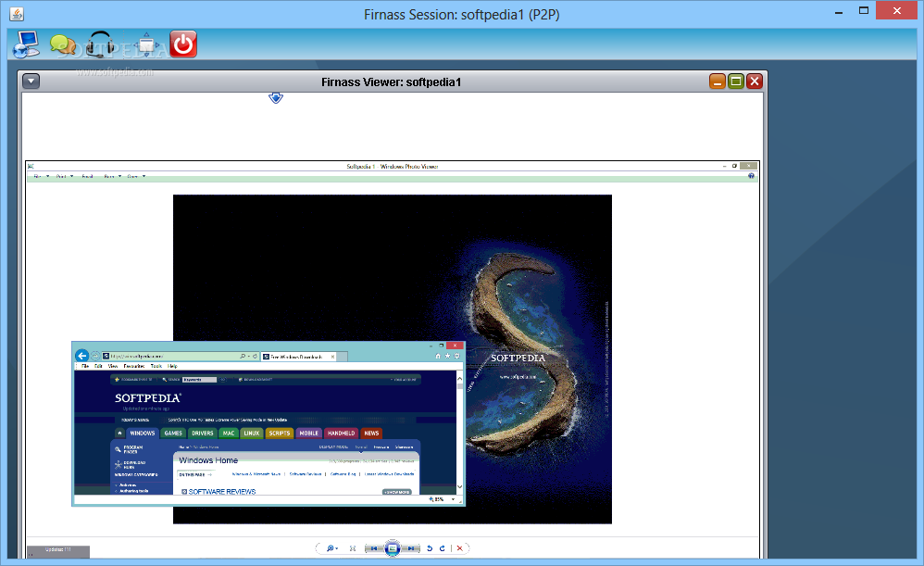Open the Firnass Viewer dropdown menu arrow
Screen dimensions: 924x566
tap(31, 82)
